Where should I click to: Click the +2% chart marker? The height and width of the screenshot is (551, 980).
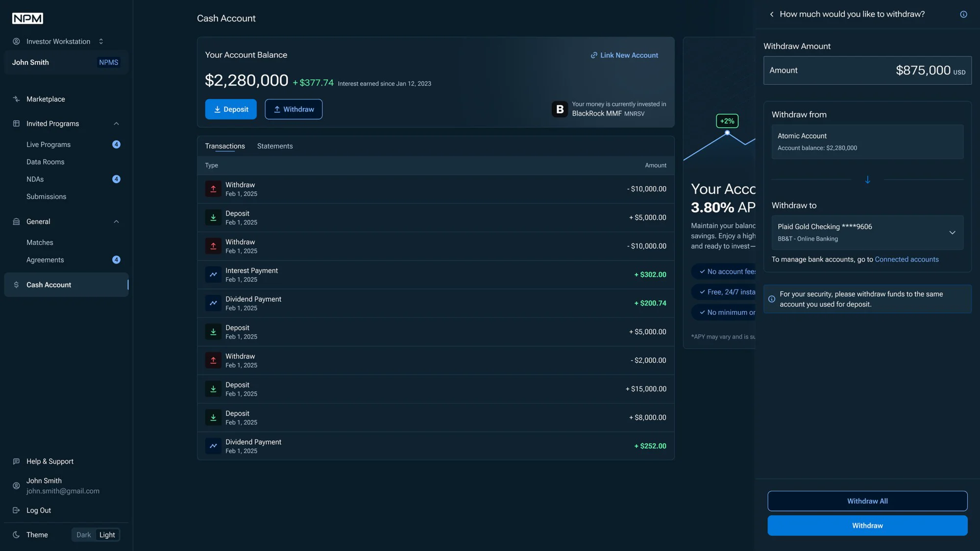pos(727,121)
